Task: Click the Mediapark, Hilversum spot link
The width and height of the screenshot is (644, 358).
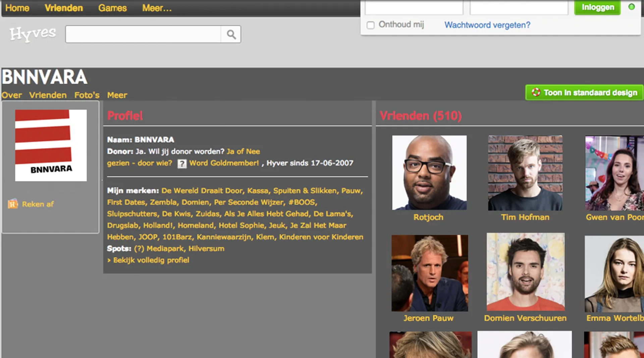Action: tap(185, 249)
